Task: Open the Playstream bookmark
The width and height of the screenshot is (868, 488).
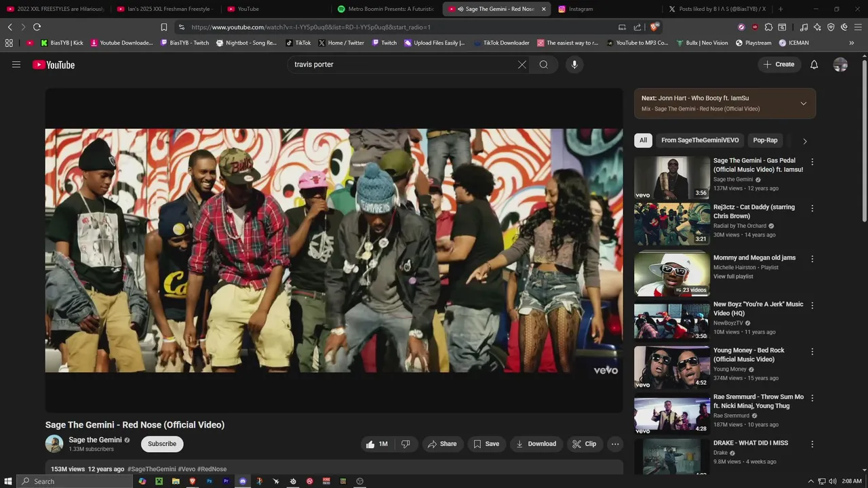Action: point(753,43)
